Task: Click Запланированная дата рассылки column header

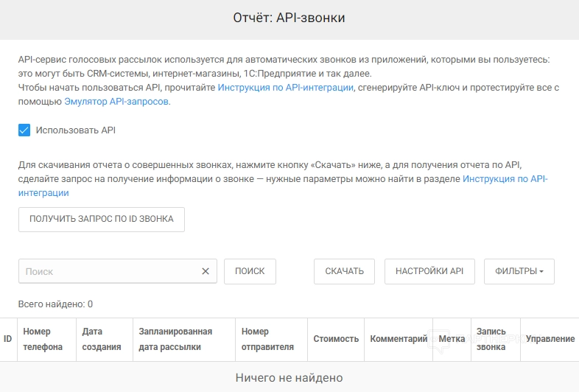Action: pyautogui.click(x=175, y=339)
